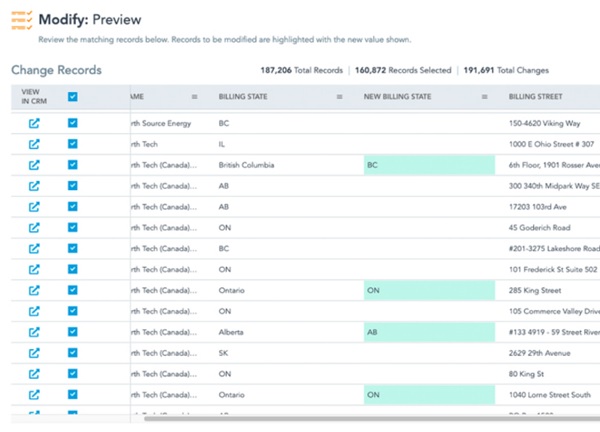Click the highlighted AB new value cell
Image resolution: width=600 pixels, height=432 pixels.
[428, 332]
